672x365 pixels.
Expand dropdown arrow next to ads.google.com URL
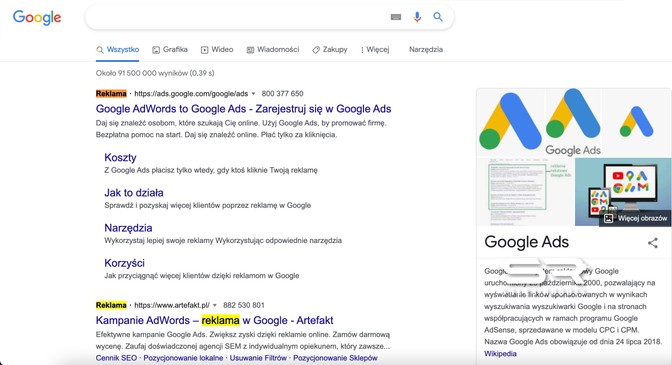tap(253, 94)
